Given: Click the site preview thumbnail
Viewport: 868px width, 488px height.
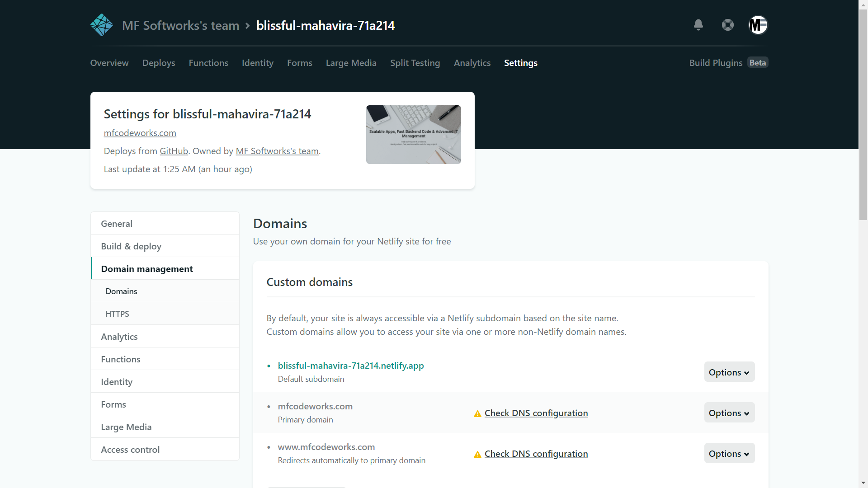Looking at the screenshot, I should (413, 135).
